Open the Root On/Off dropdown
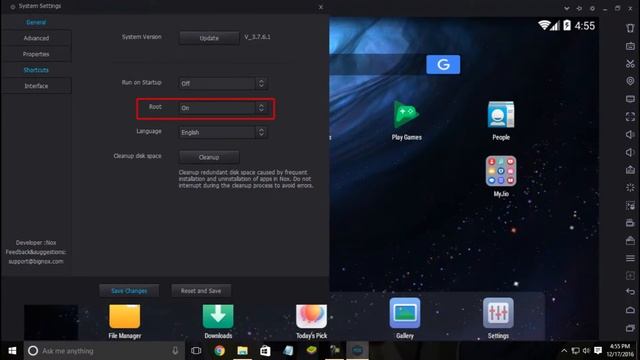This screenshot has height=360, width=640. 223,108
